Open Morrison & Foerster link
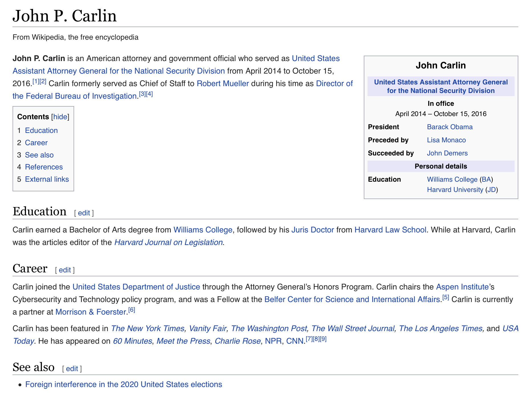 [x=91, y=312]
